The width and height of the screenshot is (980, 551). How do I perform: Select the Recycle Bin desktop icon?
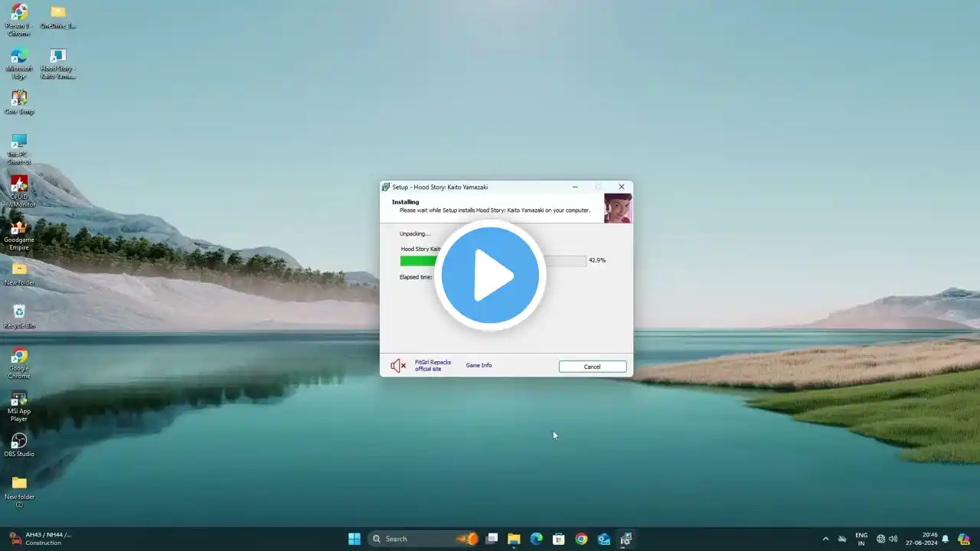[x=19, y=317]
